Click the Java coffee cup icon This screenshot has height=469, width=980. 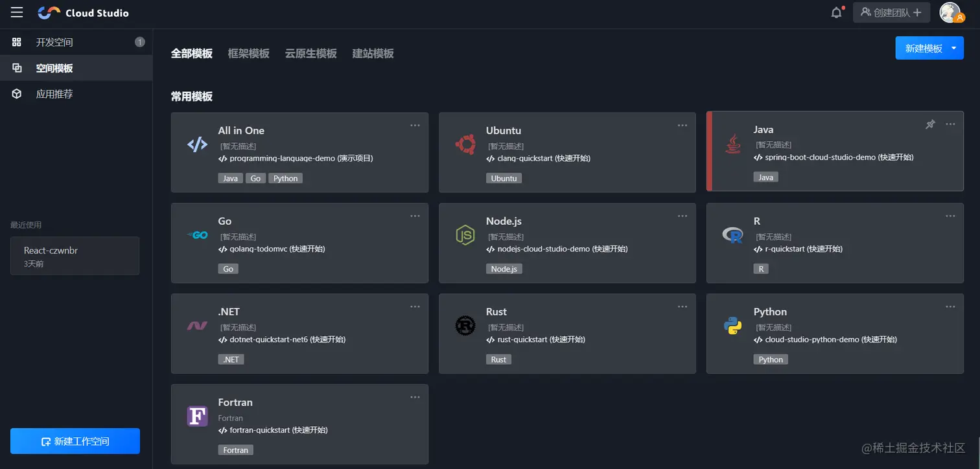(x=733, y=144)
